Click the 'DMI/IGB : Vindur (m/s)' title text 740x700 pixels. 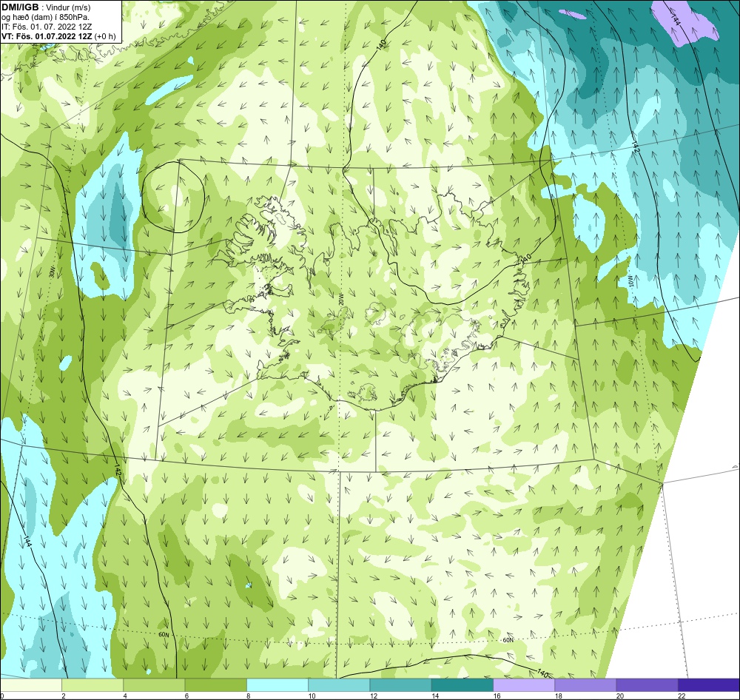[46, 7]
